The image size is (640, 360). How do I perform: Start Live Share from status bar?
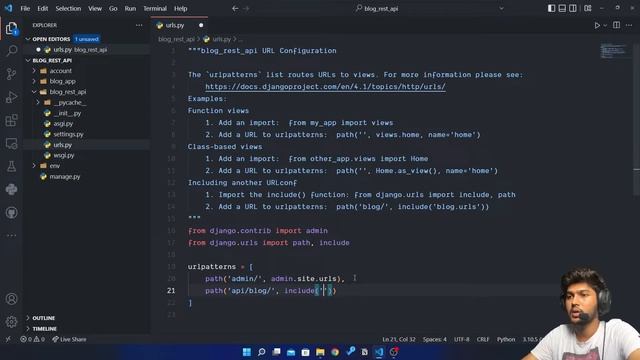click(69, 339)
